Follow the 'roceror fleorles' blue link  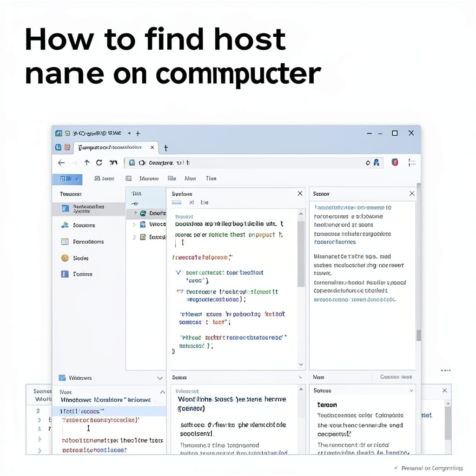point(335,242)
